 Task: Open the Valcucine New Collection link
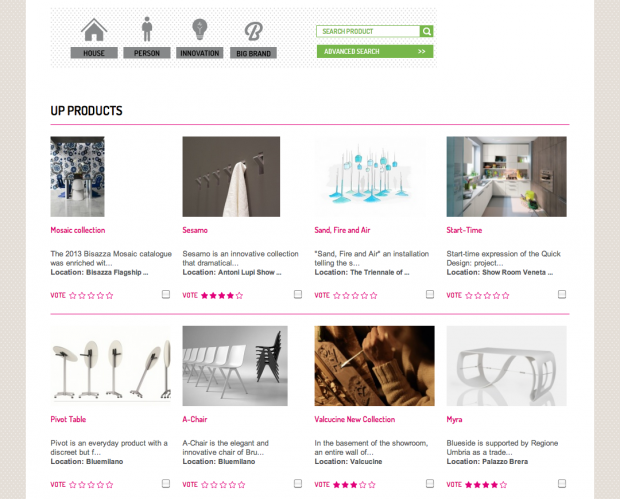pos(354,419)
